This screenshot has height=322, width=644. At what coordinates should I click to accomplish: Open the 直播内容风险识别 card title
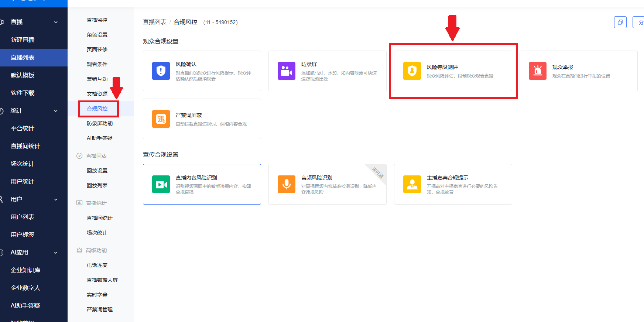point(196,178)
